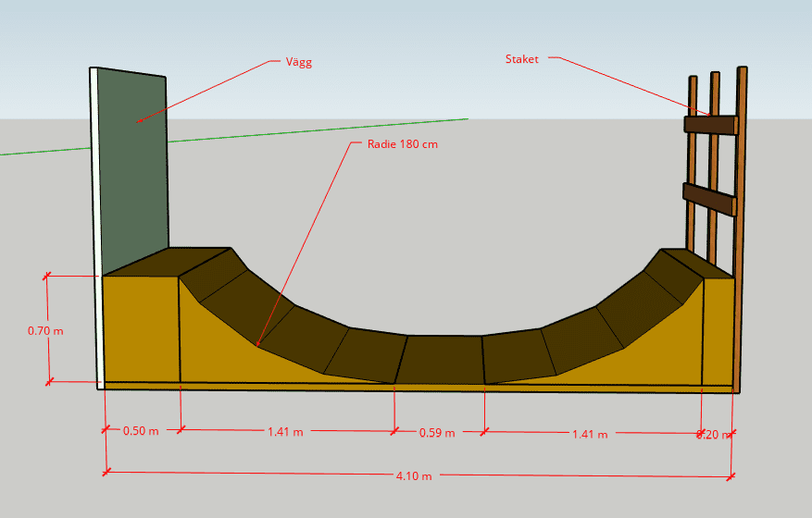
Task: Select the left 1.41 m dimension
Action: tap(285, 431)
